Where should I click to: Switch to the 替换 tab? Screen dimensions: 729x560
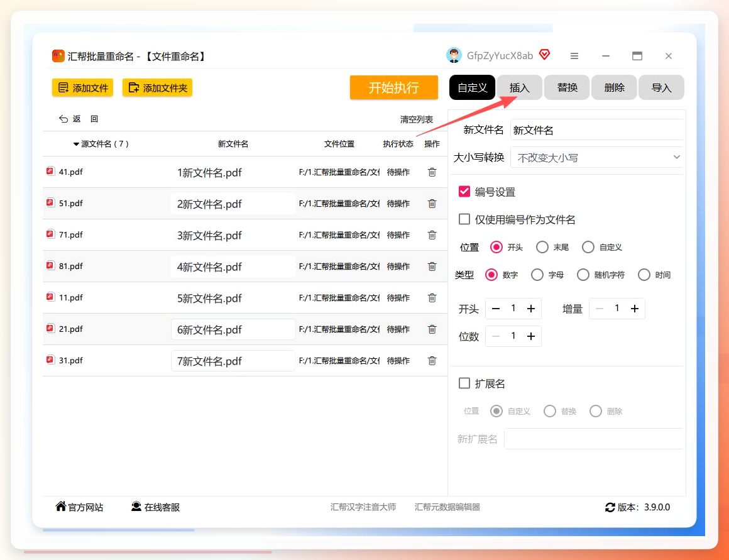pos(567,87)
